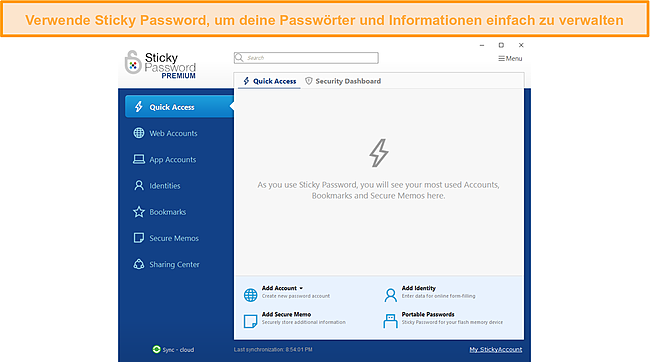Click the App Accounts laptop icon
The height and width of the screenshot is (362, 650).
click(x=139, y=159)
